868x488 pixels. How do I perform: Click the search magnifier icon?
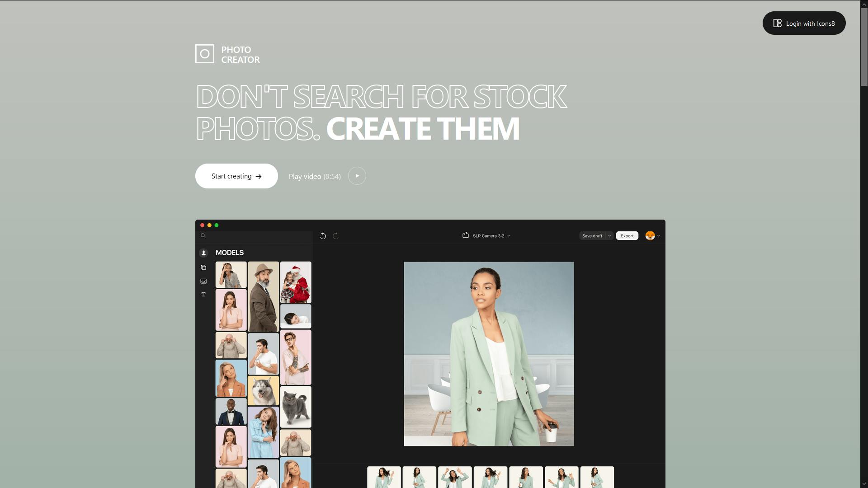pyautogui.click(x=203, y=235)
